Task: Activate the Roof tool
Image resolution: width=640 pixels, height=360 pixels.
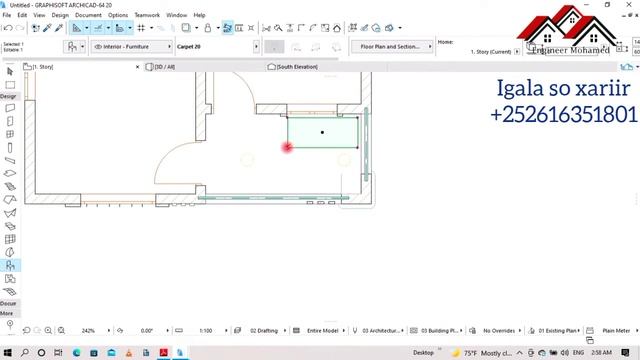Action: point(10,200)
